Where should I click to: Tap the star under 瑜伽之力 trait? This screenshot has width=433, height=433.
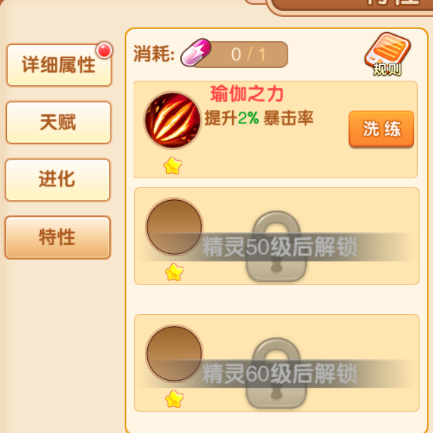[173, 166]
